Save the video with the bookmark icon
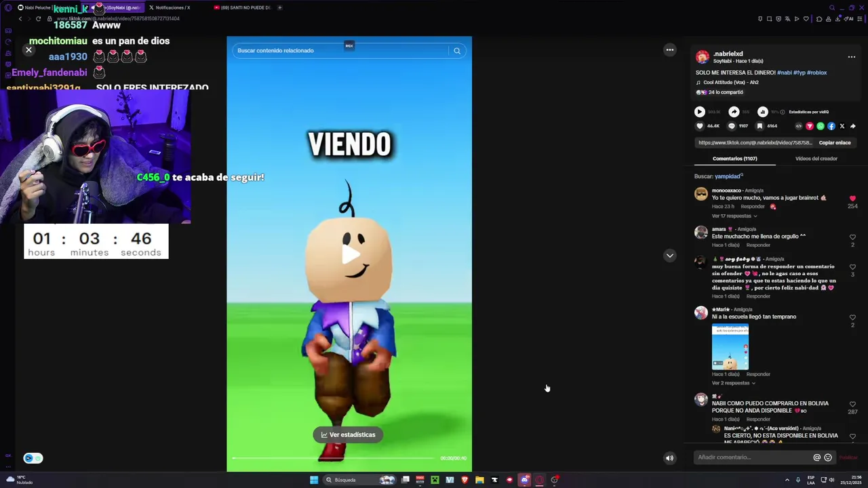Screen dimensions: 868x488 [x=759, y=126]
